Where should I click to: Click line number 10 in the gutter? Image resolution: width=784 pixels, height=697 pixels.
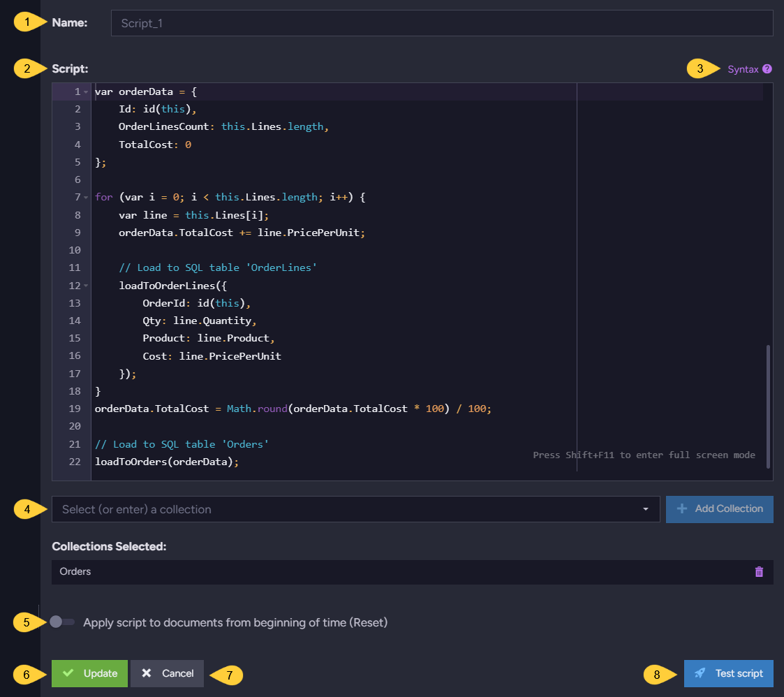click(75, 250)
